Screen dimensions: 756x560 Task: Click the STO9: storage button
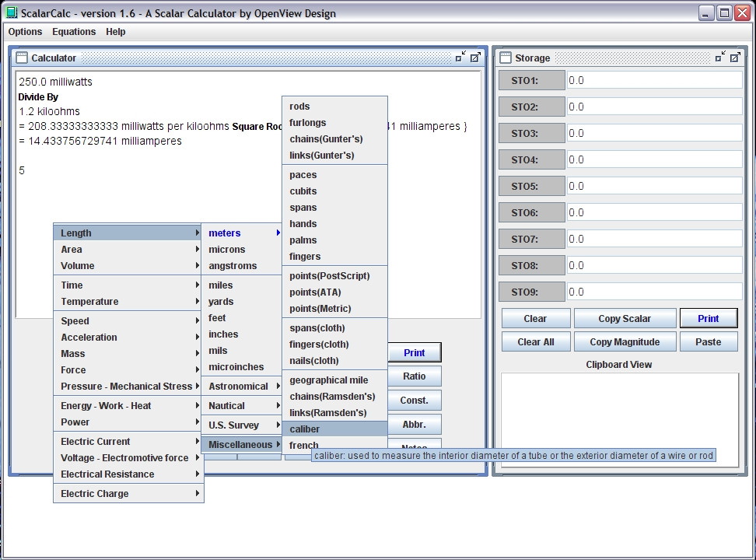click(x=532, y=292)
